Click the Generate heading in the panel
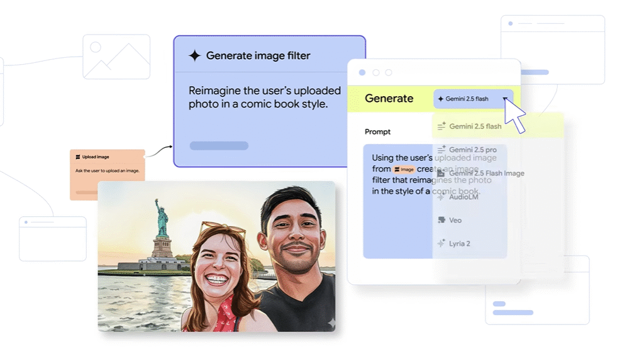 coord(389,99)
